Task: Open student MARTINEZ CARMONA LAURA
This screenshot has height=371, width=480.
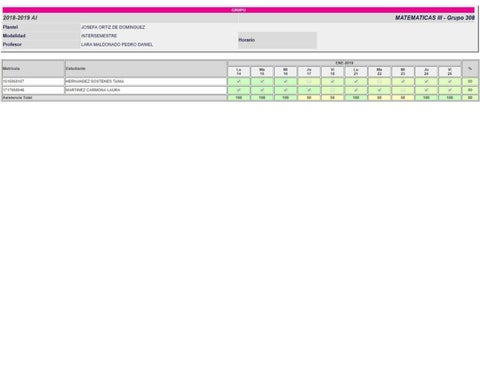Action: click(93, 90)
